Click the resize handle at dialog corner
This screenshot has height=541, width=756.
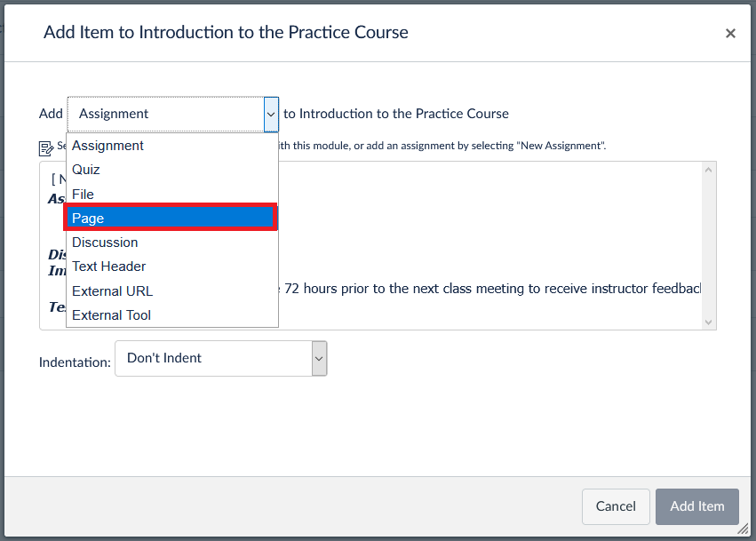tap(743, 529)
